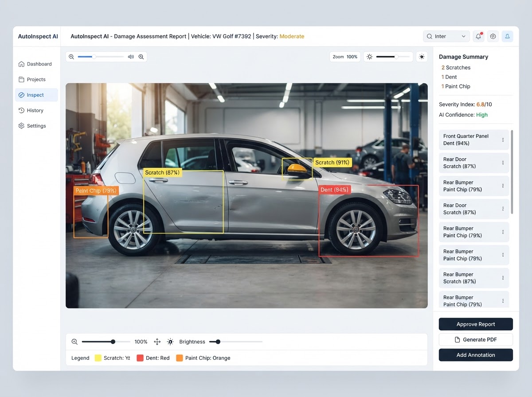The width and height of the screenshot is (532, 397).
Task: Go to the Projects section
Action: (36, 79)
